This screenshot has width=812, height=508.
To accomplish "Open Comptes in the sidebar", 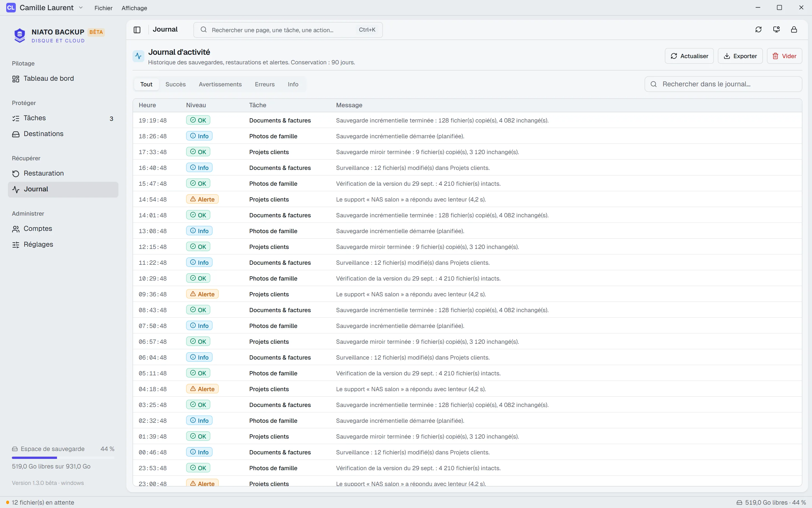I will coord(63,229).
